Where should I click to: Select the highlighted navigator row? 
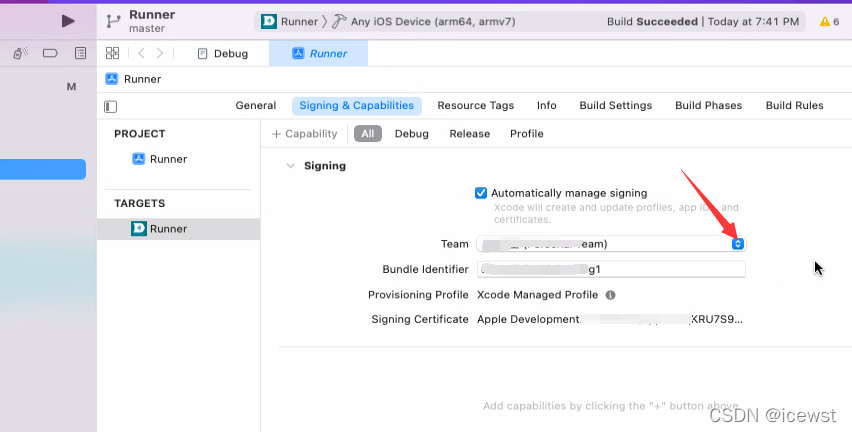[x=43, y=169]
